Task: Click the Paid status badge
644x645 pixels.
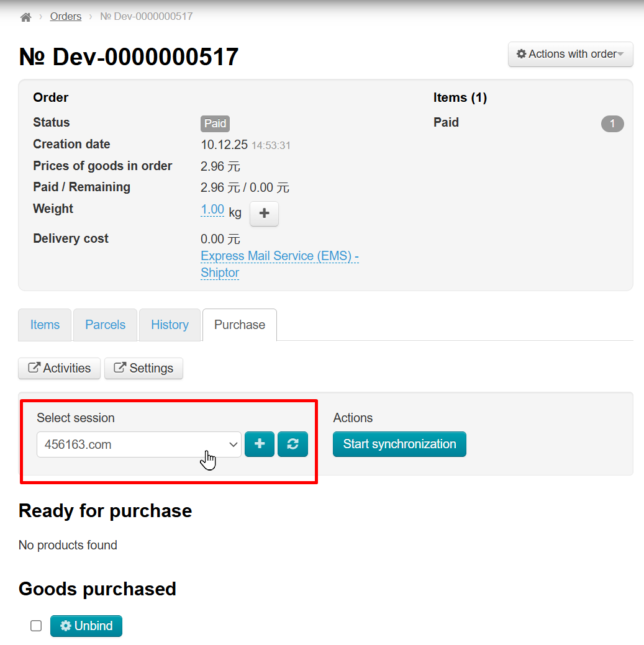Action: [x=215, y=124]
